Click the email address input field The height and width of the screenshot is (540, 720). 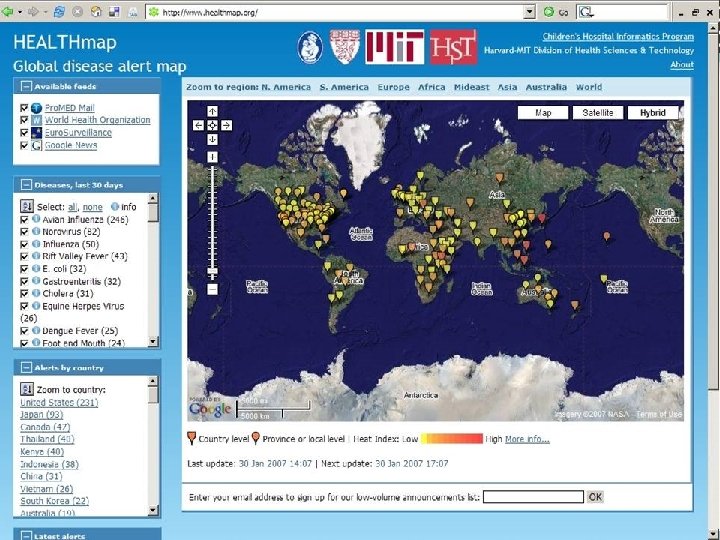(533, 497)
